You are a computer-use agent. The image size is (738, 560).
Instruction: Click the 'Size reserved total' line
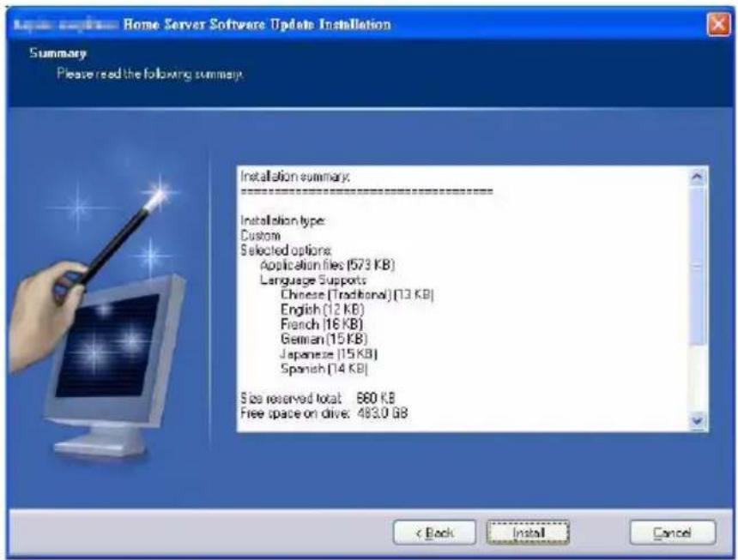coord(318,399)
